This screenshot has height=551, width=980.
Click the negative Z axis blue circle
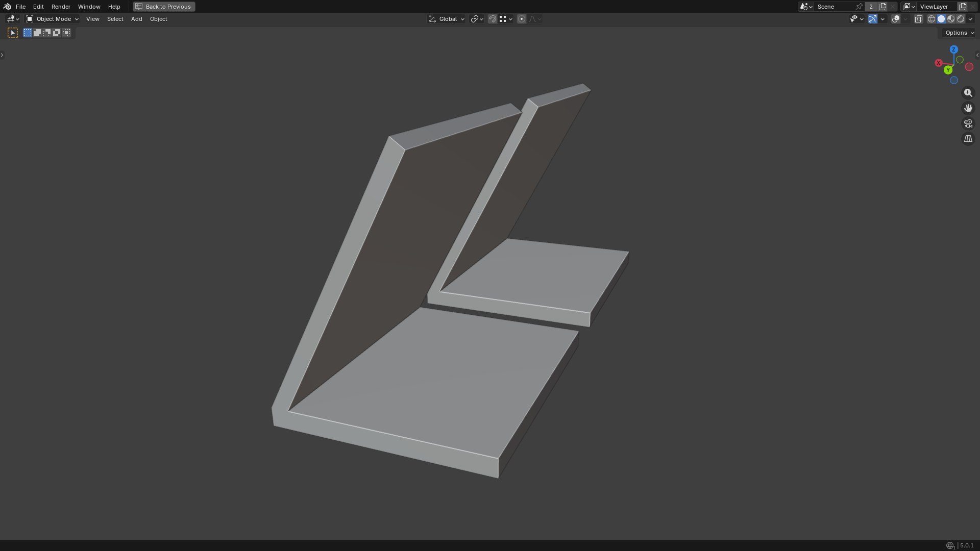point(953,81)
